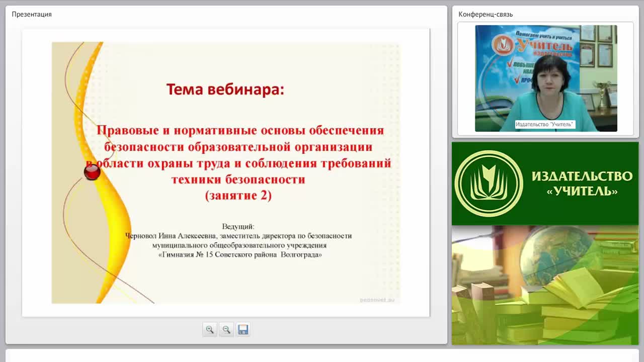This screenshot has width=644, height=362.
Task: Click the 'Гимназия № 15 Советского района Волгограда' line
Action: [240, 255]
